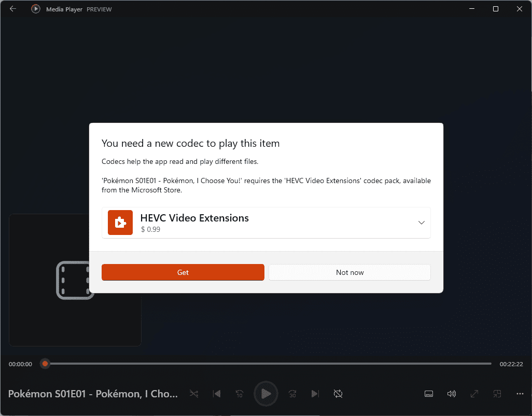Click the total duration 00:22:22
532x416 pixels.
(x=511, y=364)
